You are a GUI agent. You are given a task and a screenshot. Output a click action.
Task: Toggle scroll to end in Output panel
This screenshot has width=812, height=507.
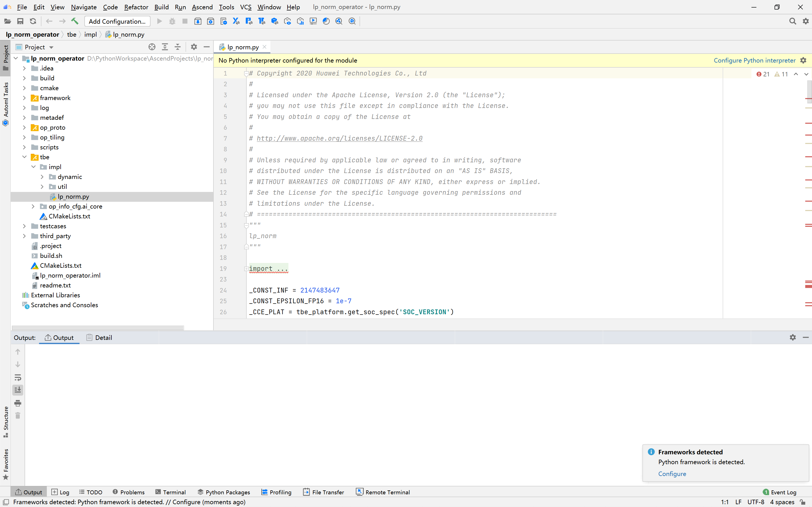coord(18,390)
